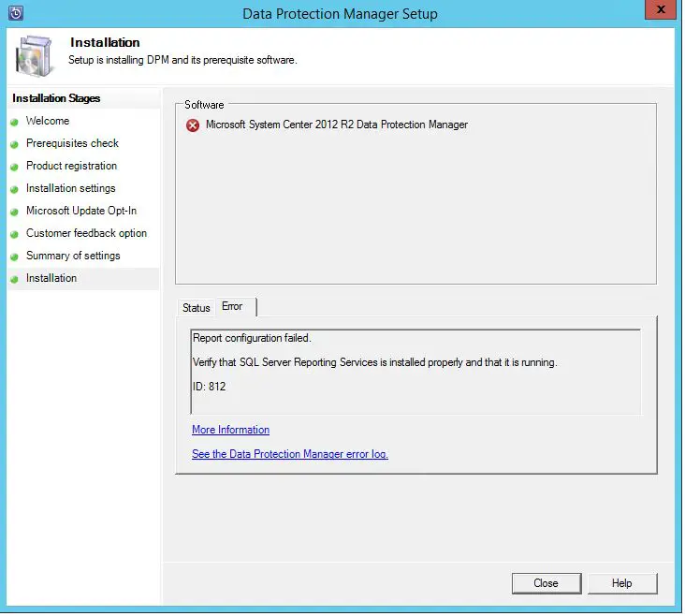This screenshot has height=616, width=685.
Task: Click the Help button
Action: coord(622,583)
